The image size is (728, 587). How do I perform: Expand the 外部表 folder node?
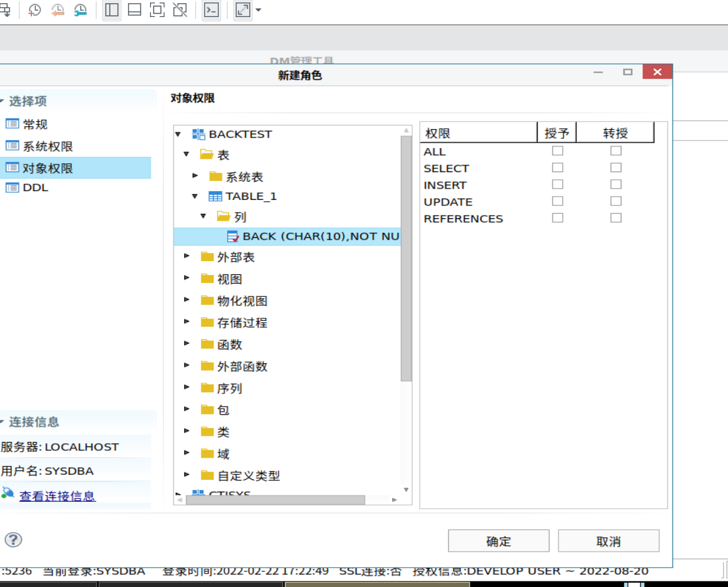[187, 256]
